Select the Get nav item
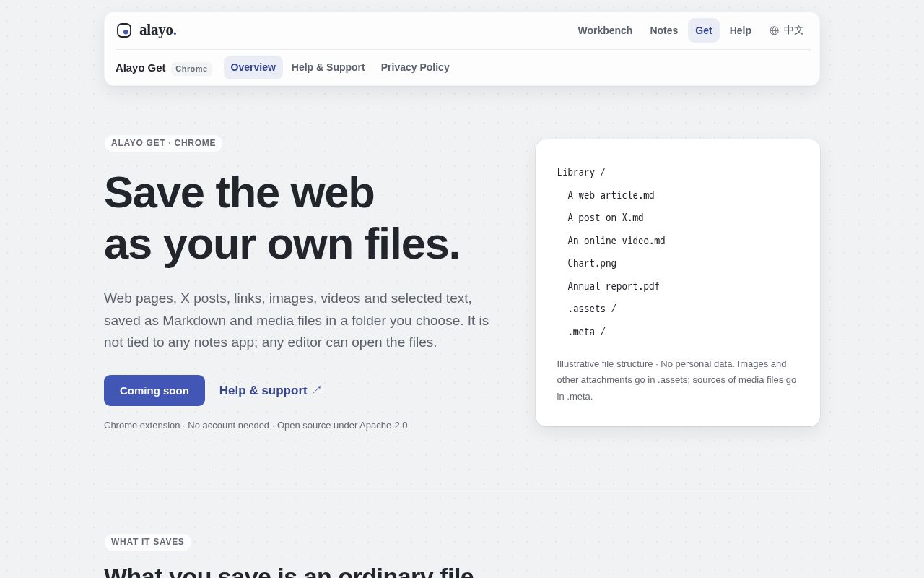924x578 pixels. click(704, 30)
